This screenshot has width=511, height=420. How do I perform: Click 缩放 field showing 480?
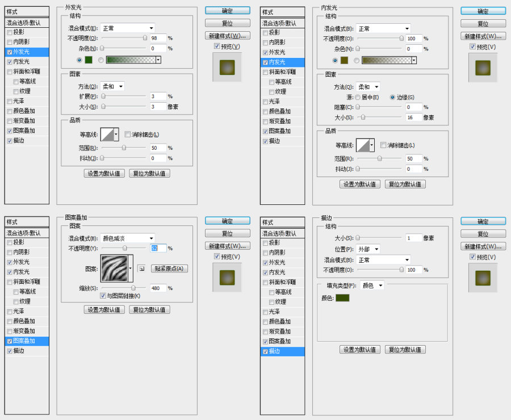pyautogui.click(x=158, y=288)
